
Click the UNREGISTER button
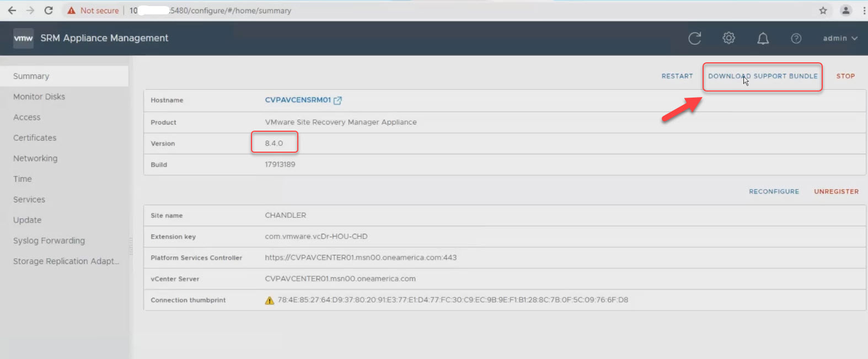coord(836,192)
